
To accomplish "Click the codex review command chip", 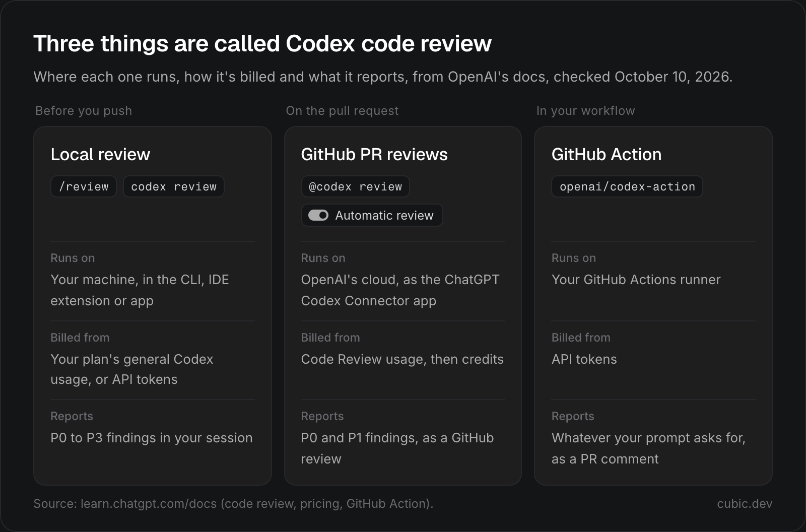I will coord(174,186).
